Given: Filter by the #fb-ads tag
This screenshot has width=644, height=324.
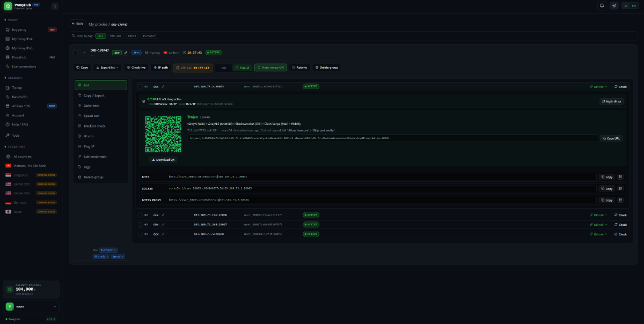Looking at the screenshot, I should [x=115, y=36].
